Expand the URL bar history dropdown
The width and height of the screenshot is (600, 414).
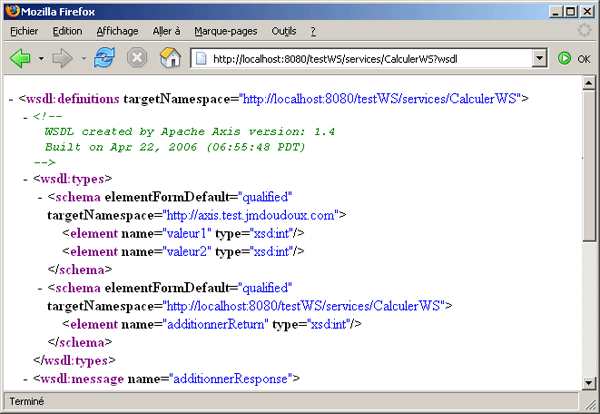[540, 59]
